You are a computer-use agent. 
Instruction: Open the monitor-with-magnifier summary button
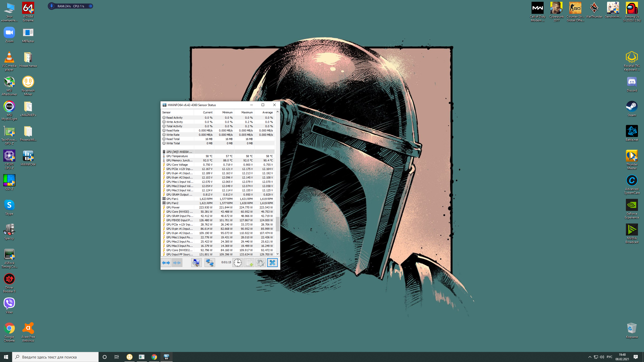click(x=196, y=263)
